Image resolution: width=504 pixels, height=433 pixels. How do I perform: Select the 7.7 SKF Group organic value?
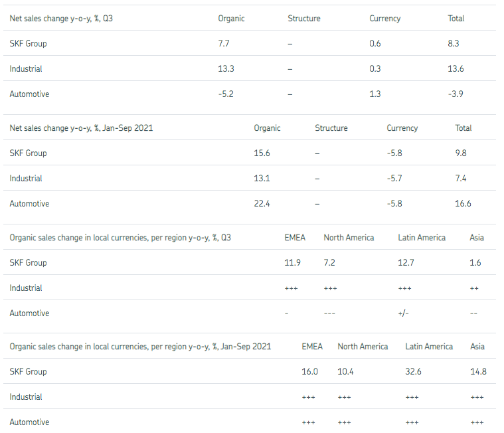[x=224, y=44]
